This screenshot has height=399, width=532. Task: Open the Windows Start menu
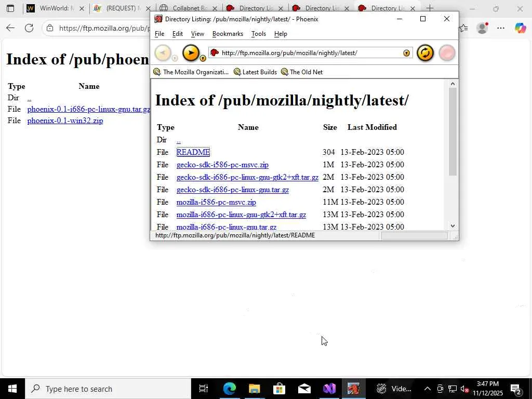click(x=12, y=389)
